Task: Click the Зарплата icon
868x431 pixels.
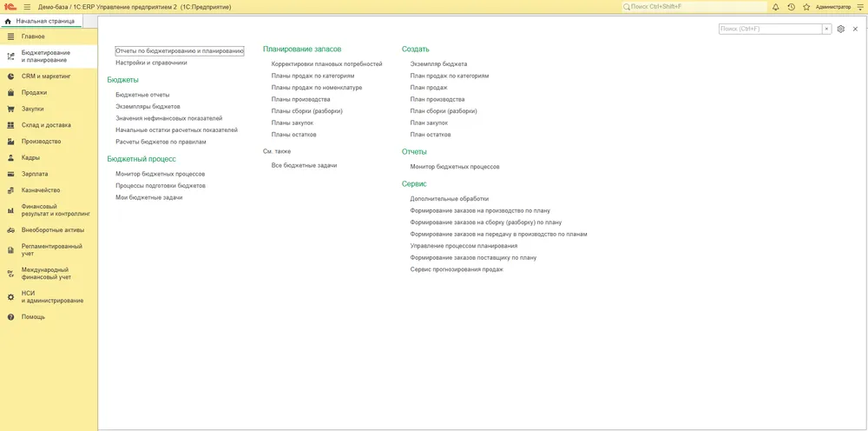Action: tap(10, 174)
